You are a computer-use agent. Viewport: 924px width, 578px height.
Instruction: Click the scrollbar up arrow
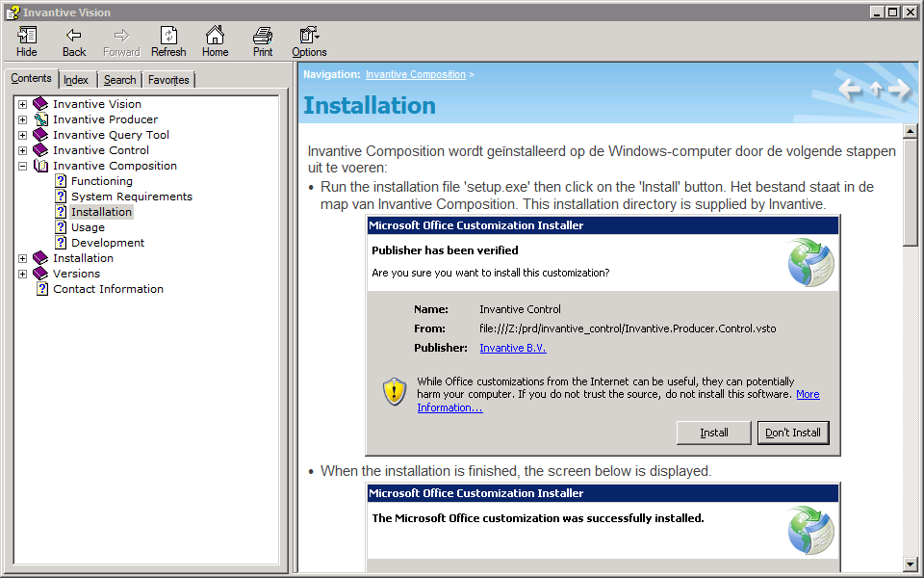click(x=911, y=131)
